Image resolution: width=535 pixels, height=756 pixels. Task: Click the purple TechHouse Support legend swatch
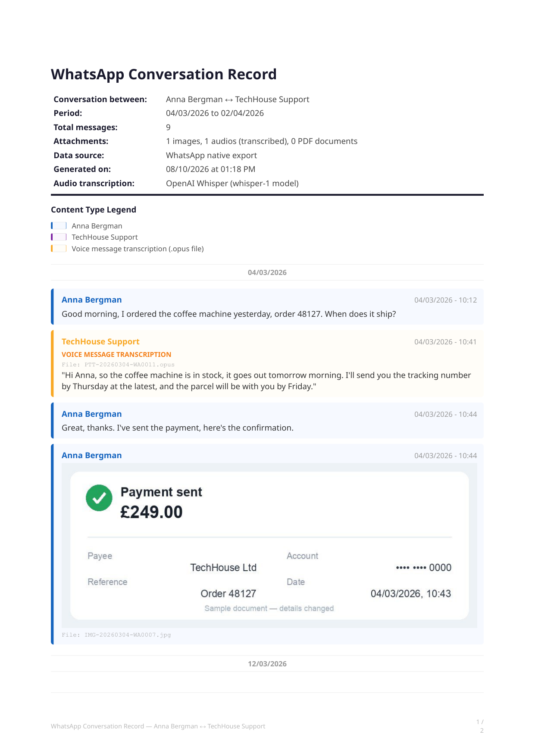click(59, 237)
